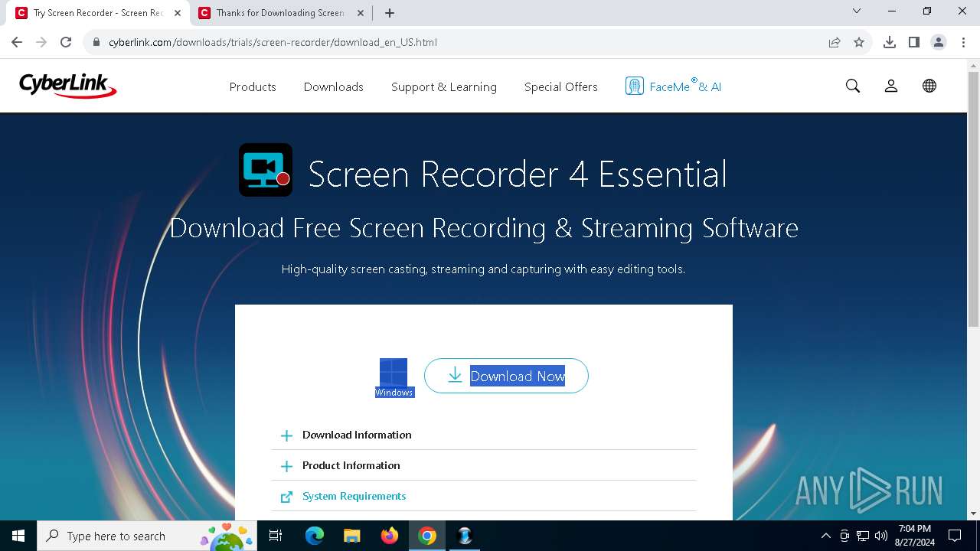Image resolution: width=980 pixels, height=551 pixels.
Task: Expand the Download Information section
Action: (484, 435)
